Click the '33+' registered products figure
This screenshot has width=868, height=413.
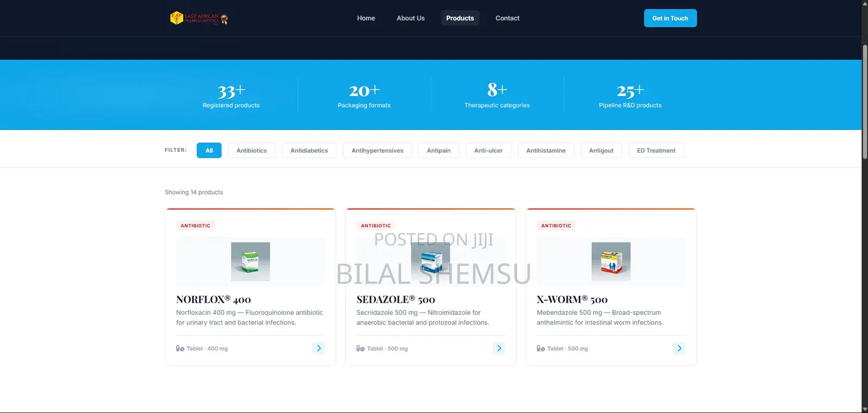coord(231,90)
